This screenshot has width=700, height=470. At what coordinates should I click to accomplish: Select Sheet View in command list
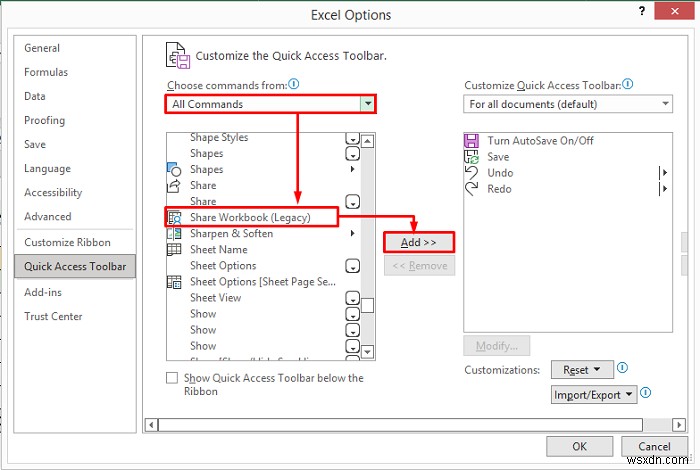pos(216,298)
